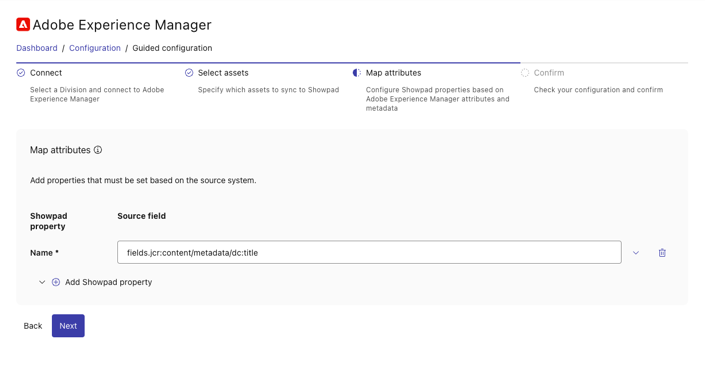Click the Map attributes section heading

point(60,150)
